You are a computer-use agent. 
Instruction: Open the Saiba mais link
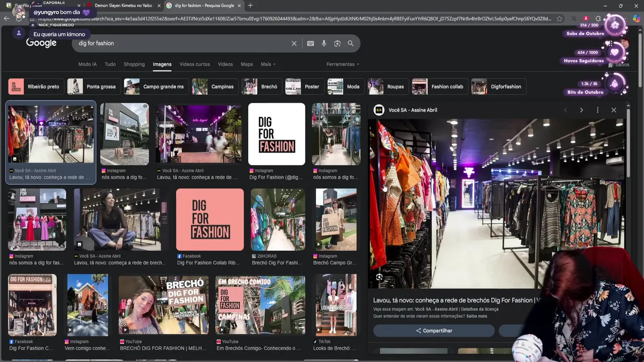[x=476, y=316]
